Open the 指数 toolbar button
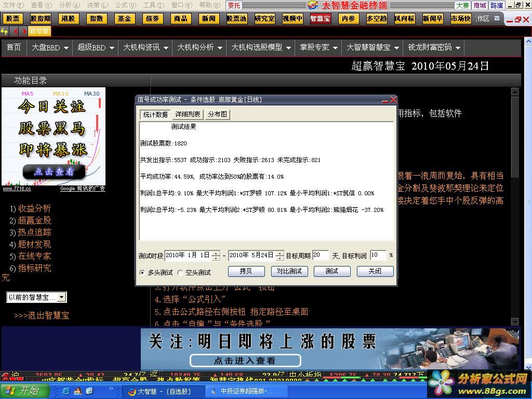This screenshot has width=532, height=399. 97,19
